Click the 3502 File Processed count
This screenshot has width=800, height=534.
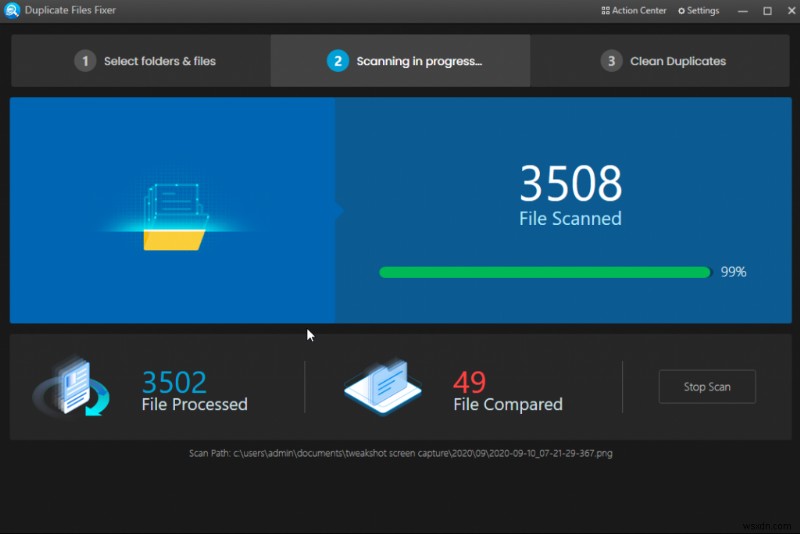(174, 382)
